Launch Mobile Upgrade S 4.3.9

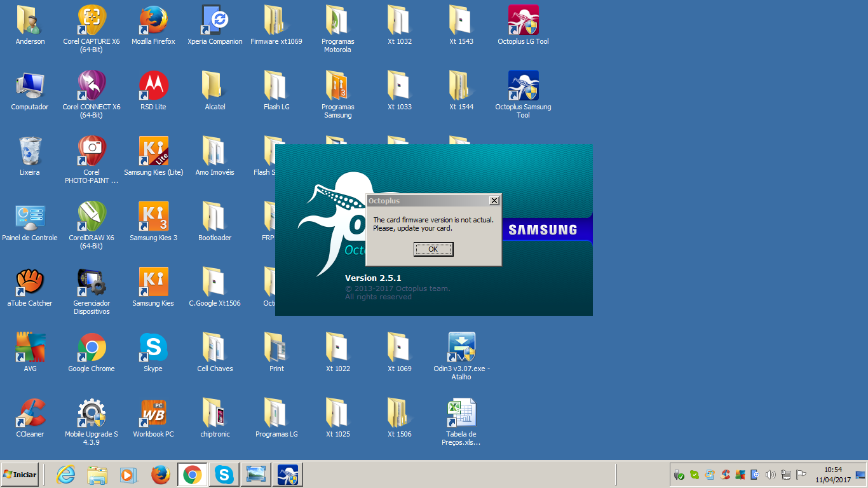[x=92, y=422]
